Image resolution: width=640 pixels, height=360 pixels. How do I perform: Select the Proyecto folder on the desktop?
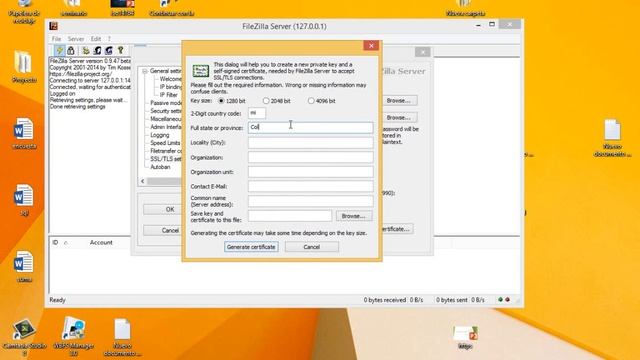tap(24, 67)
